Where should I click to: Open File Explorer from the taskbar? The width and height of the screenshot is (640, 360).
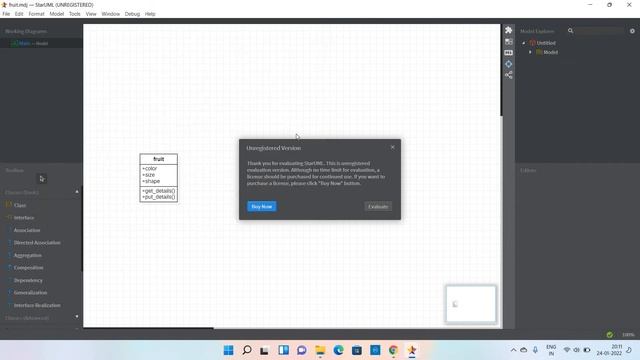click(x=320, y=350)
